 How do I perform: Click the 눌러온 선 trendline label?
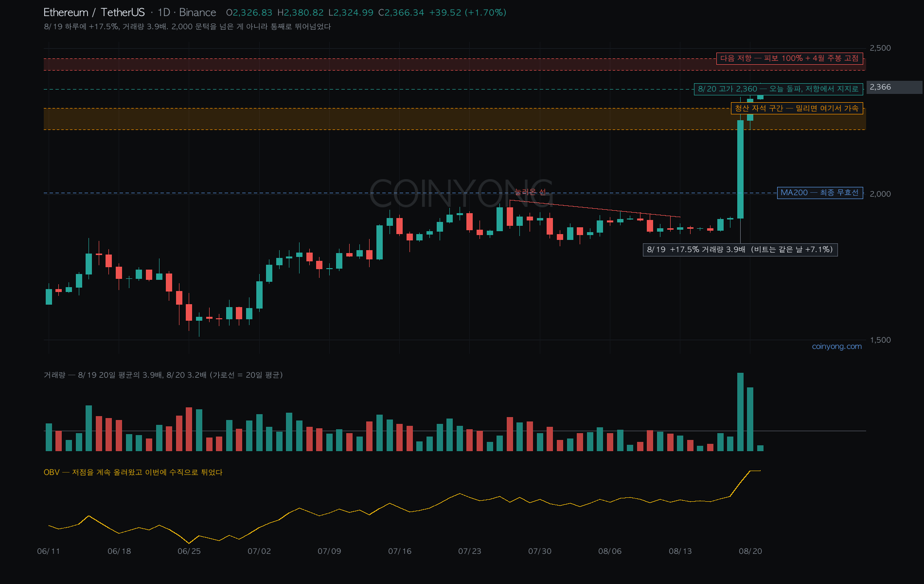[x=530, y=192]
